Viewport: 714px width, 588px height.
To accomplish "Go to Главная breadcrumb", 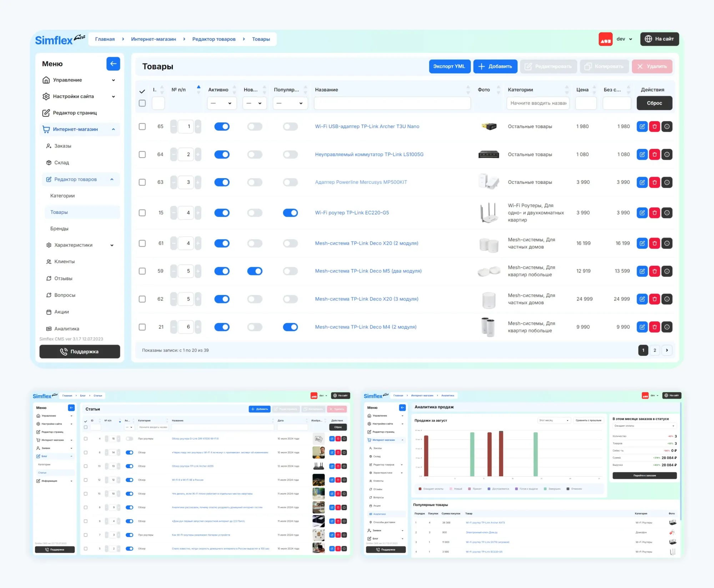I will 105,39.
